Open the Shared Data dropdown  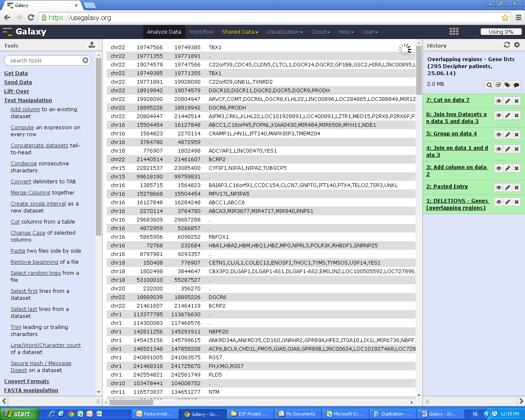click(240, 32)
